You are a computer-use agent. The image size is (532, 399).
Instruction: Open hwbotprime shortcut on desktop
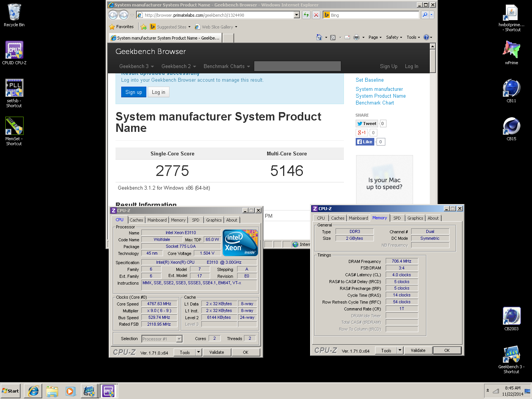click(511, 17)
